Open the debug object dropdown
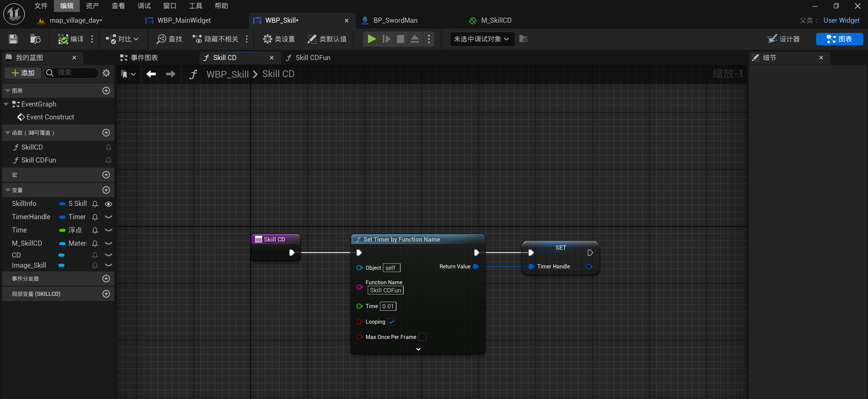This screenshot has width=868, height=399. click(x=482, y=39)
